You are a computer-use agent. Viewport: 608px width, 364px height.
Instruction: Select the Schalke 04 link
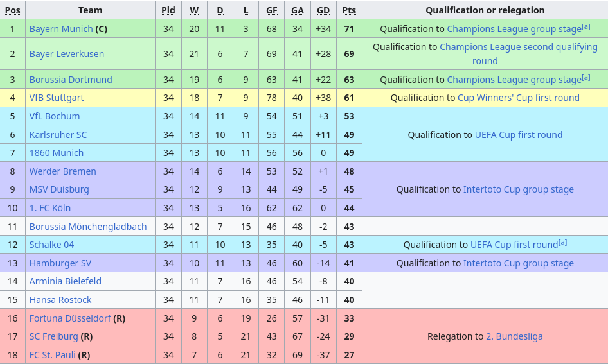tap(51, 245)
